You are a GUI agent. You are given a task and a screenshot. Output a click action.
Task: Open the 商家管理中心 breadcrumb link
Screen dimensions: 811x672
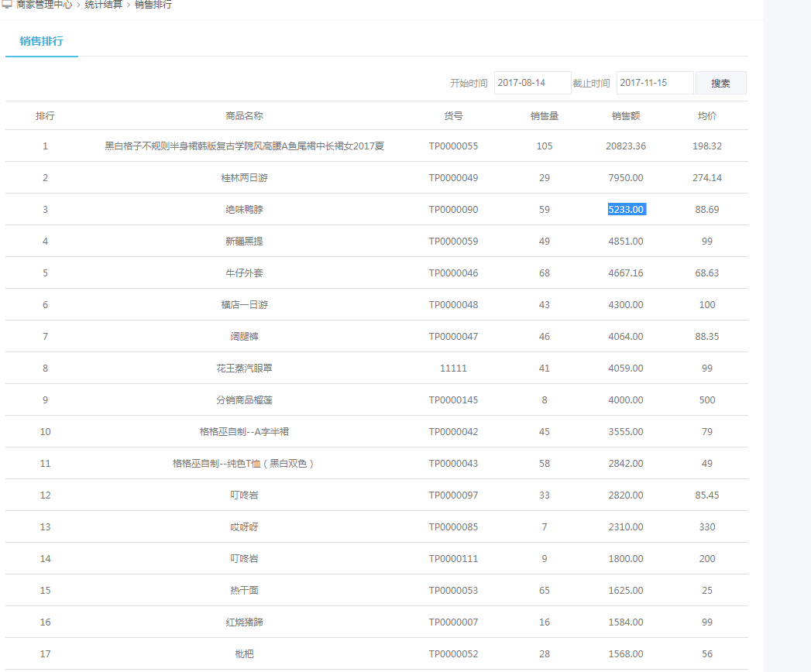point(44,5)
